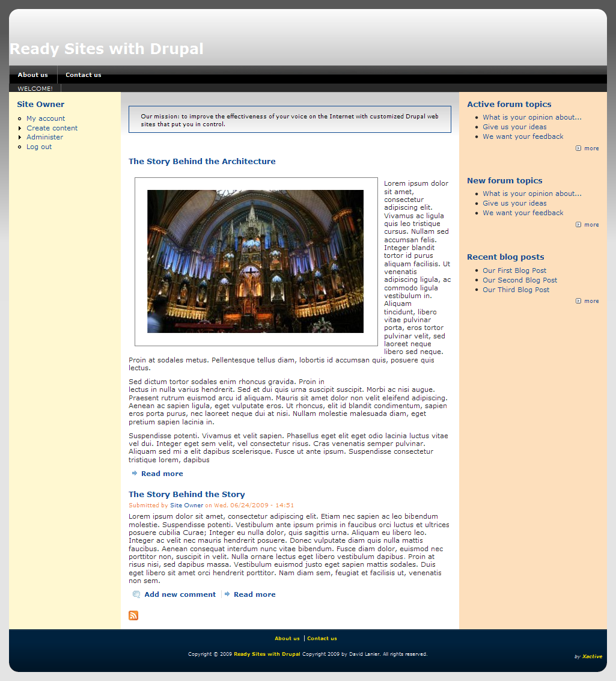This screenshot has height=681, width=616.
Task: Expand the Administer menu arrow
Action: (20, 138)
